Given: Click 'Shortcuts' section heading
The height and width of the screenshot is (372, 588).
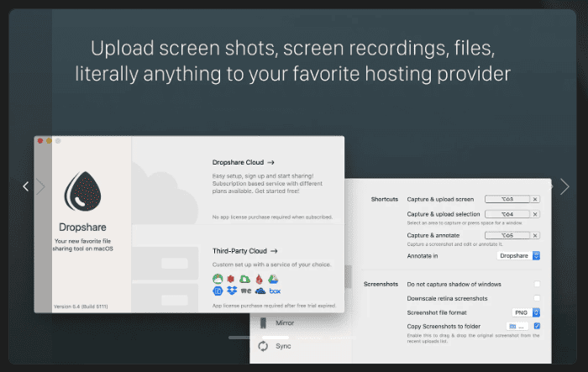Looking at the screenshot, I should tap(385, 199).
